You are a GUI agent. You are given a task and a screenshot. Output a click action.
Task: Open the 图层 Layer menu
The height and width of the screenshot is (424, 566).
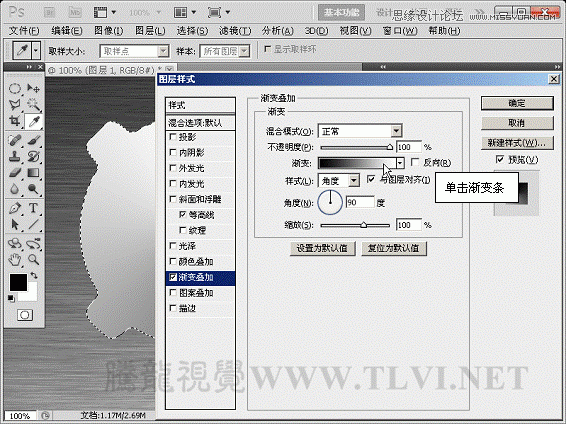tap(150, 31)
